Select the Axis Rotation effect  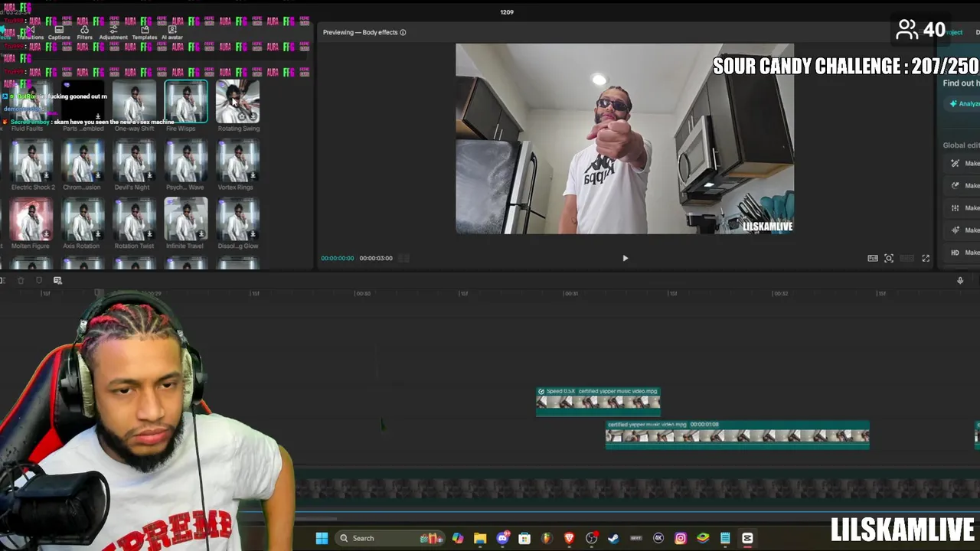point(83,219)
